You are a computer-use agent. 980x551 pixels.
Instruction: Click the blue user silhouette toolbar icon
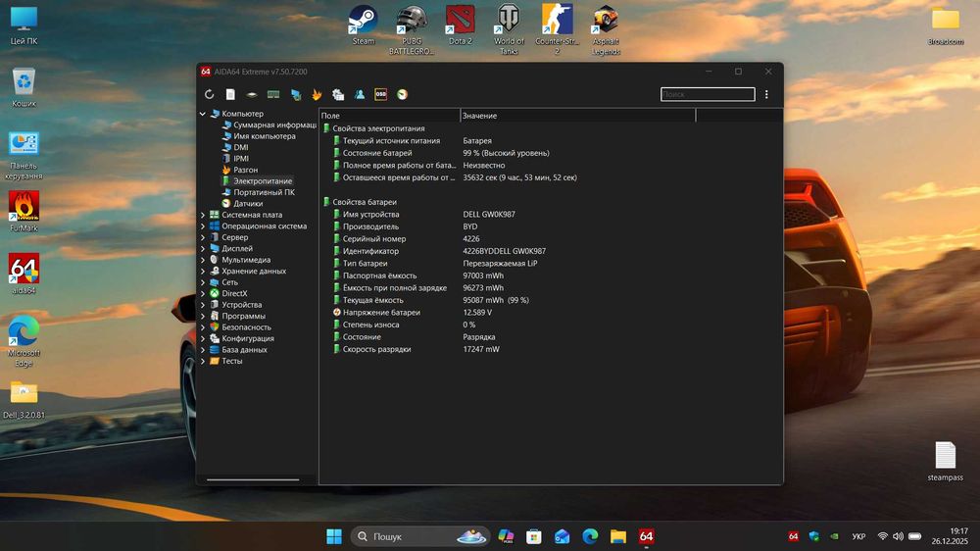(x=360, y=94)
